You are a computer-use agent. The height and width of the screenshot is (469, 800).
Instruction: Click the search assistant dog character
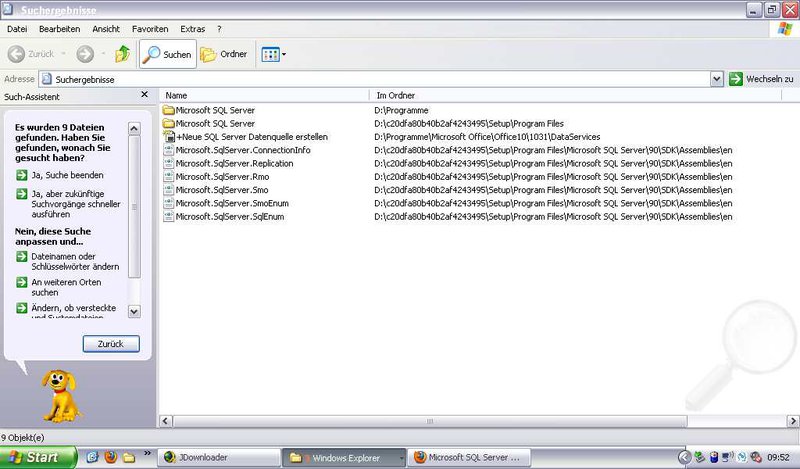click(61, 396)
